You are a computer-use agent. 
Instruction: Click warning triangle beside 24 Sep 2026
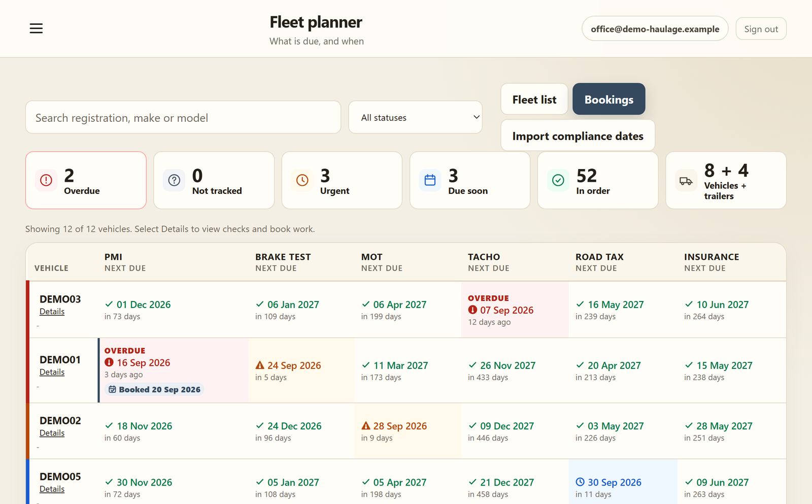[260, 365]
